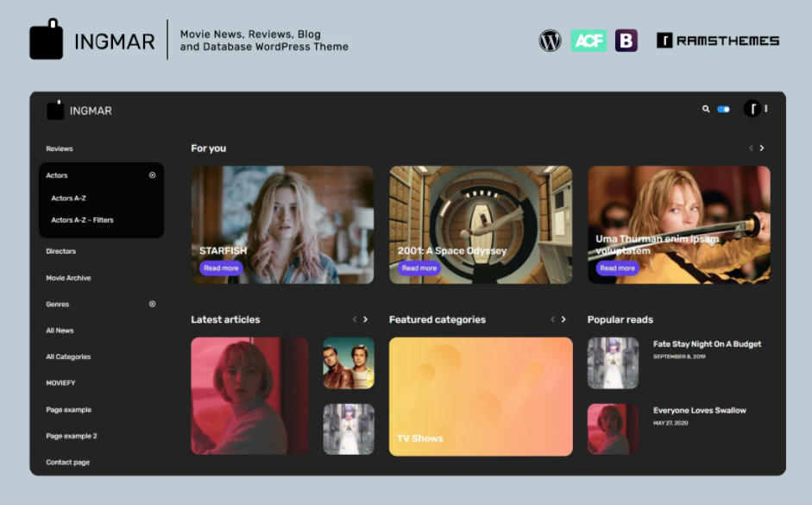Screen dimensions: 812x505
Task: Click the large INGMAR bag logo at top
Action: point(46,40)
